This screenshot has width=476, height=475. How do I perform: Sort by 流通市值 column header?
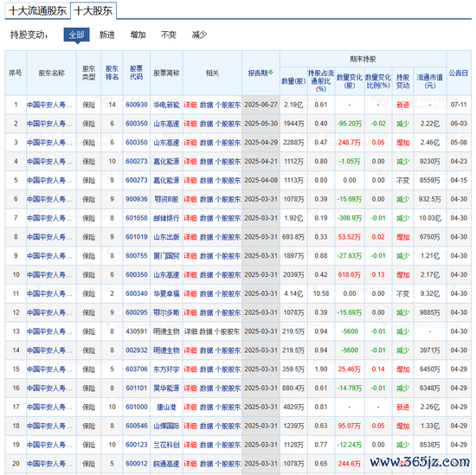pos(430,81)
